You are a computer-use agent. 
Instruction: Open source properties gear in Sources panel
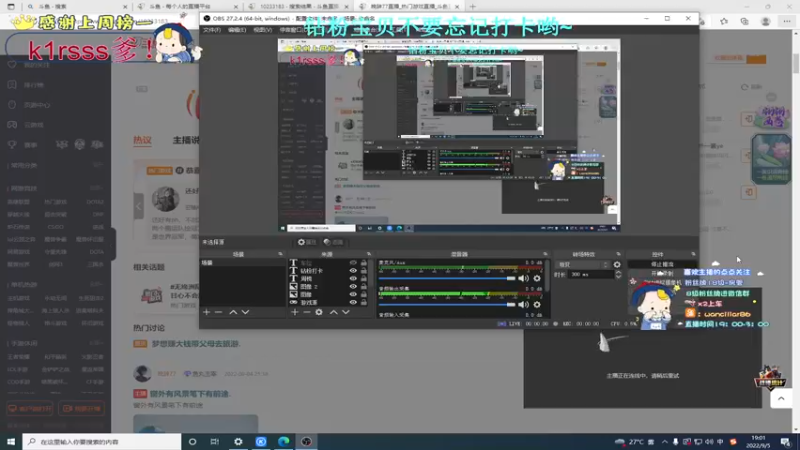[x=319, y=312]
